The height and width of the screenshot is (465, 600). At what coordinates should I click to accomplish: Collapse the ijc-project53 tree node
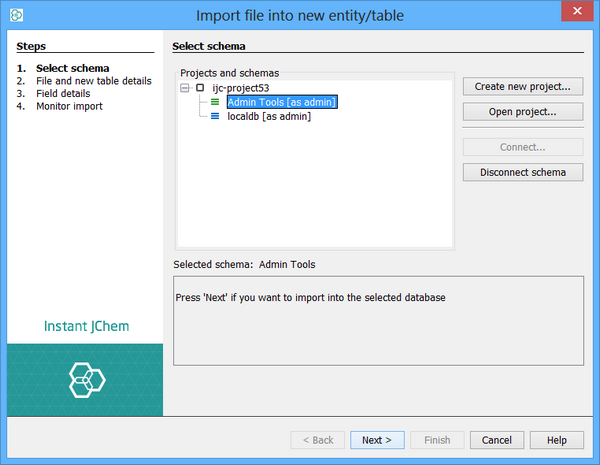[x=185, y=88]
